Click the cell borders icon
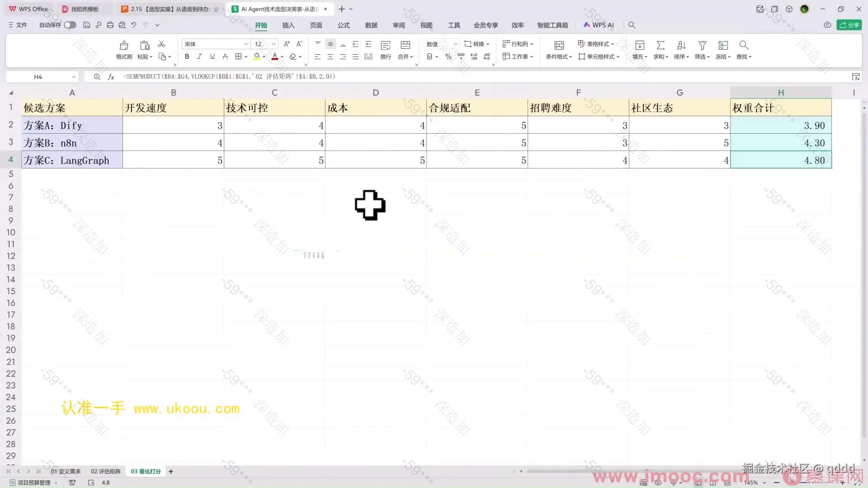The image size is (868, 488). pyautogui.click(x=238, y=56)
